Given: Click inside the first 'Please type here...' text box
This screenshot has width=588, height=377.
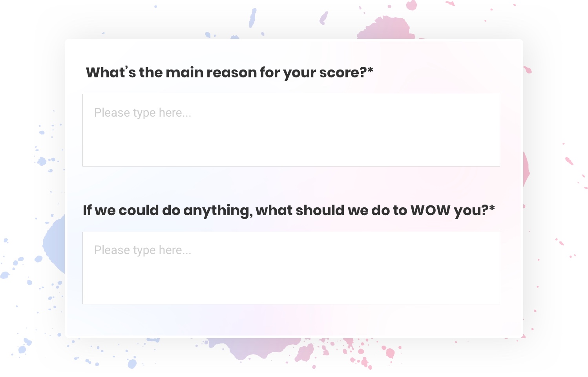Looking at the screenshot, I should click(291, 130).
